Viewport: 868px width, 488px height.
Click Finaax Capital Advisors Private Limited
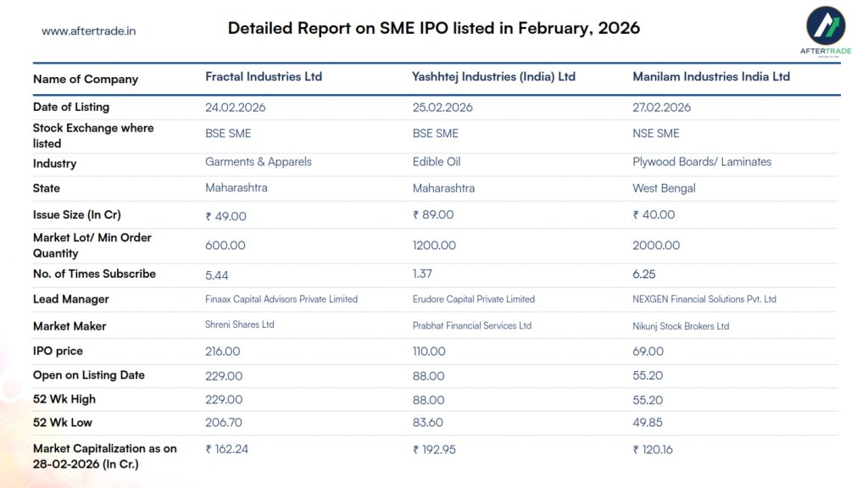281,299
